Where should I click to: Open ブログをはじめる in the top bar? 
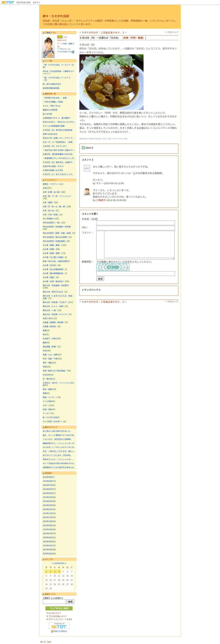23,3
